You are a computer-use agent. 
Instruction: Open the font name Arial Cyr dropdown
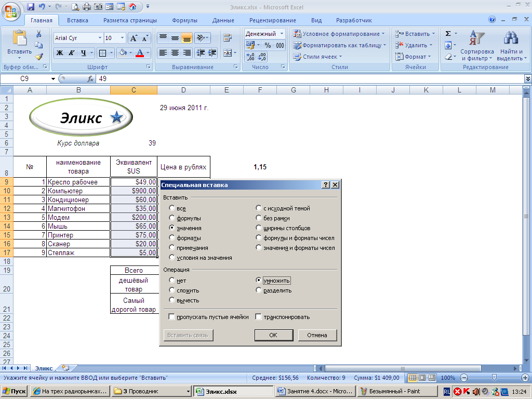pyautogui.click(x=100, y=38)
